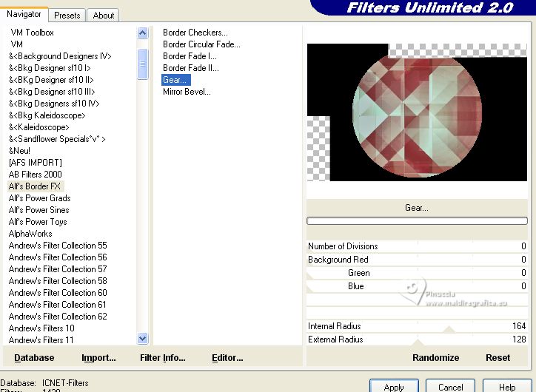Click the Number of Divisions slider
The height and width of the screenshot is (392, 536).
click(417, 246)
